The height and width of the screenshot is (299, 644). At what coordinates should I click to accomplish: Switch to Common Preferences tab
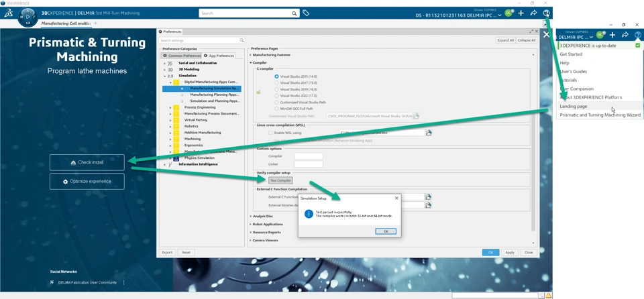point(182,56)
